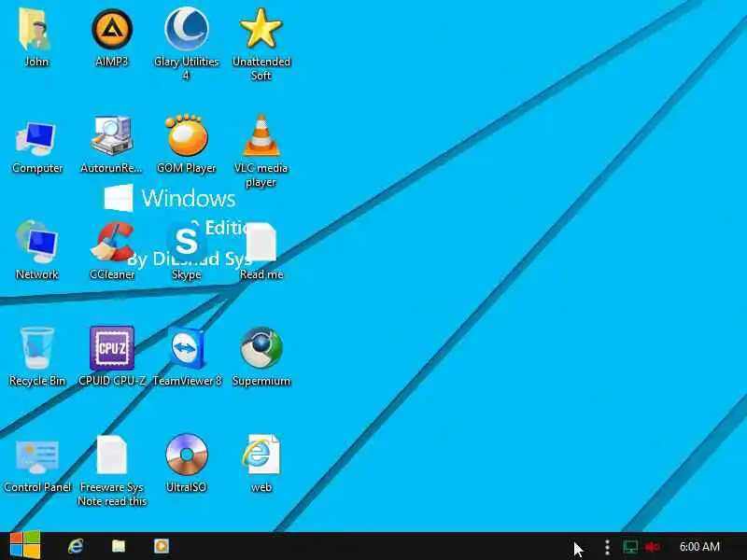Launch the AIMP3 desktop shortcut

tap(112, 30)
